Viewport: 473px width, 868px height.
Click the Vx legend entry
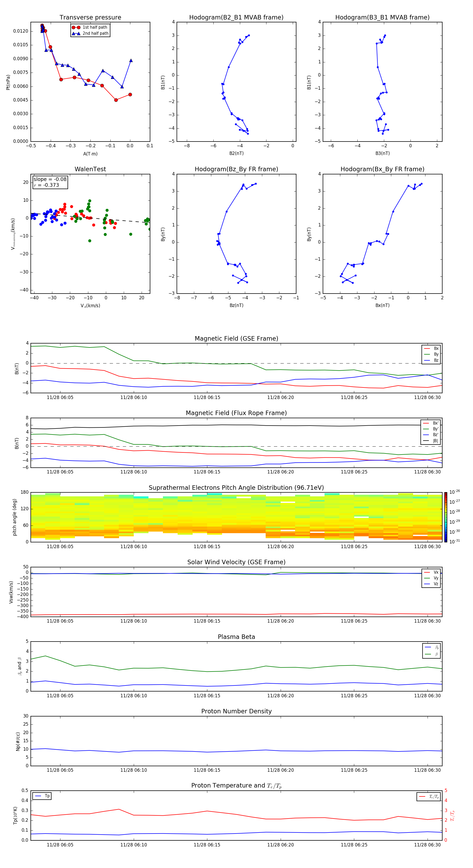431,572
